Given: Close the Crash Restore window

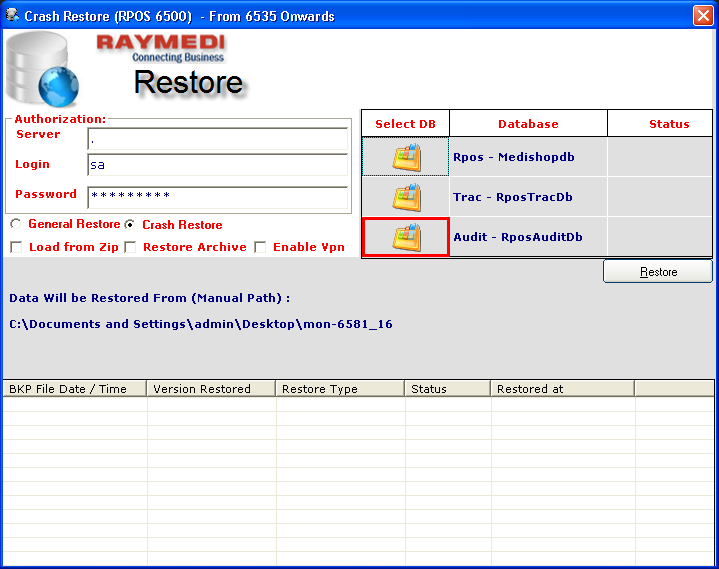Looking at the screenshot, I should click(x=703, y=16).
